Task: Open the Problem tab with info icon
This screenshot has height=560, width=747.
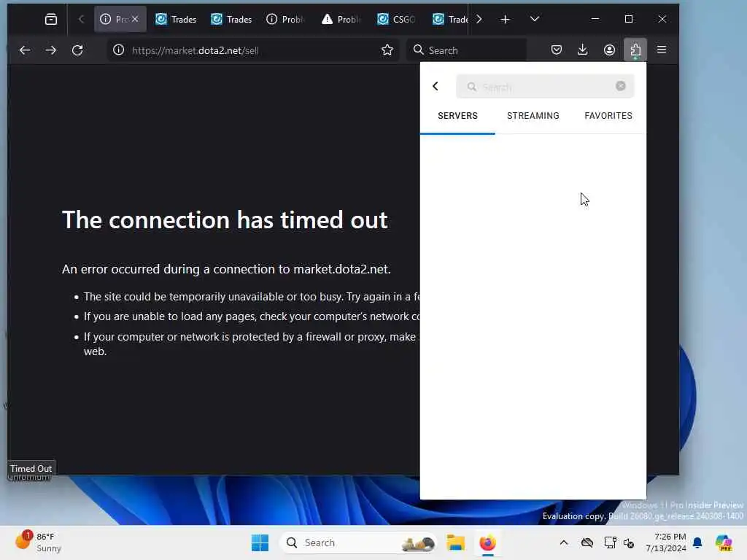Action: (x=286, y=19)
